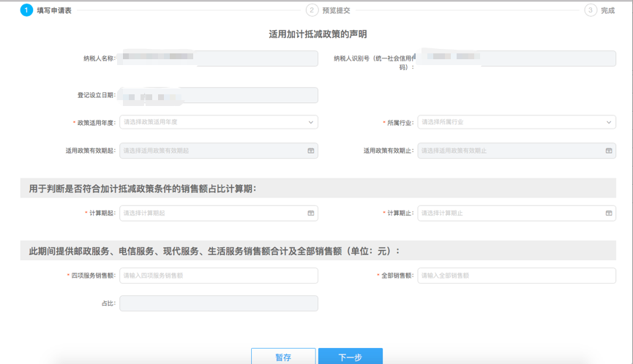
Task: Click step 1 circle 填写申请表
Action: tap(27, 10)
